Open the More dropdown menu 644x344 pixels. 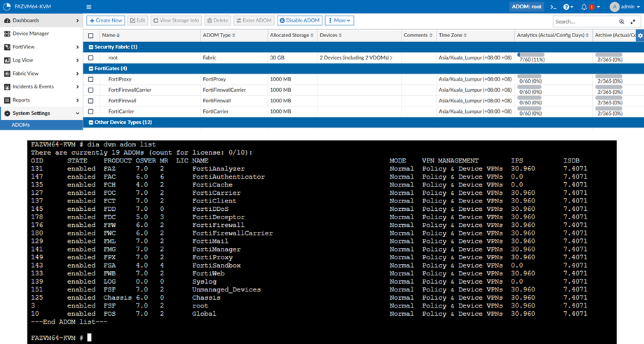(x=339, y=20)
